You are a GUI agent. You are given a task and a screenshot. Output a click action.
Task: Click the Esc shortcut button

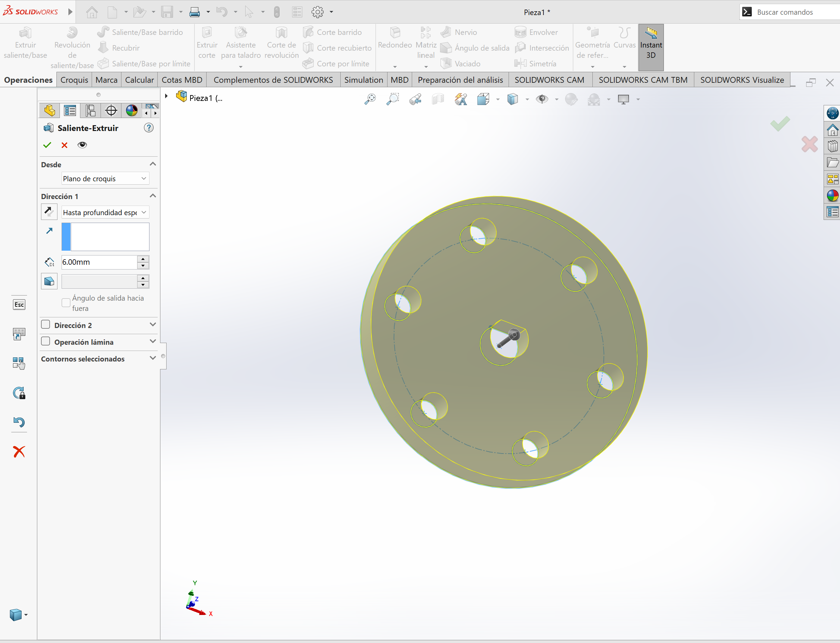coord(19,305)
